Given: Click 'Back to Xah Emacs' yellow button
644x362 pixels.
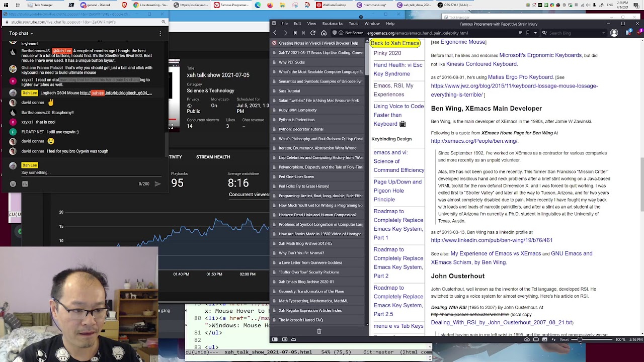Looking at the screenshot, I should [395, 43].
